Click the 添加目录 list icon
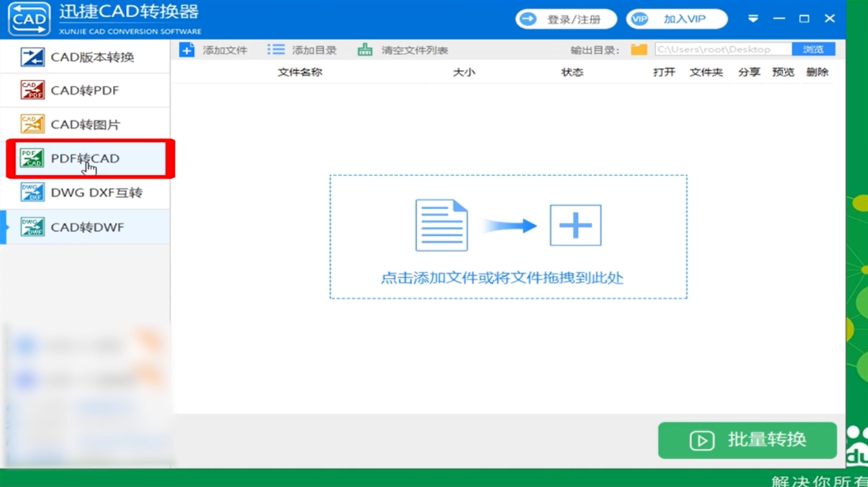 276,50
